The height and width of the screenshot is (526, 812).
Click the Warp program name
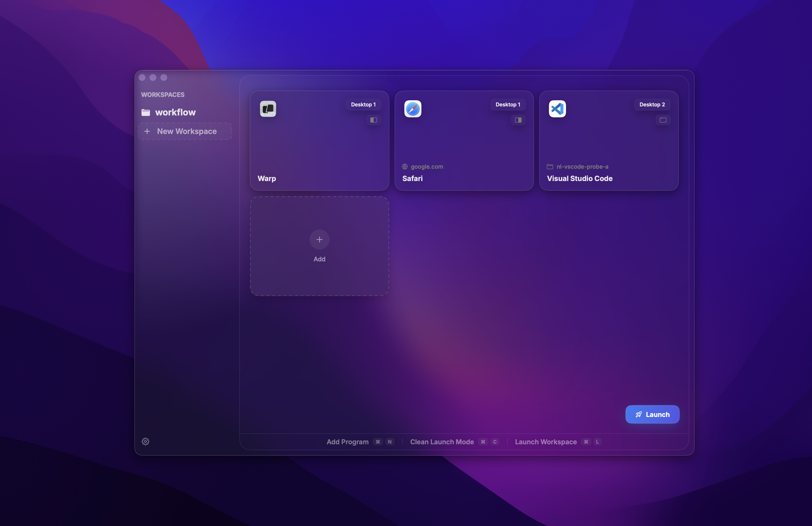(267, 178)
